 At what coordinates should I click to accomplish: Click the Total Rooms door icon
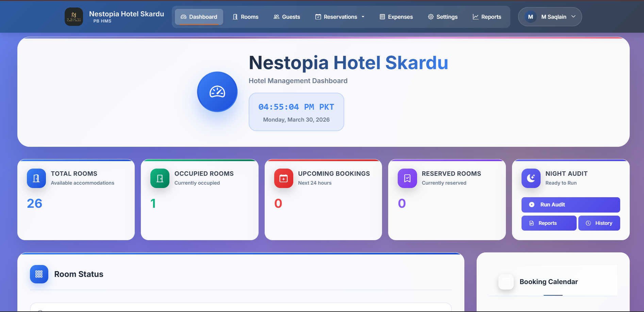click(36, 178)
